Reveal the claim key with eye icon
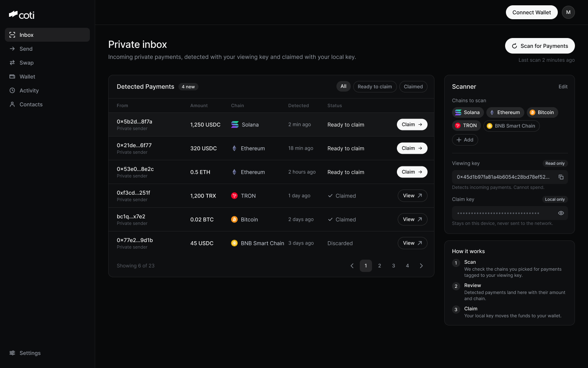 pos(561,213)
